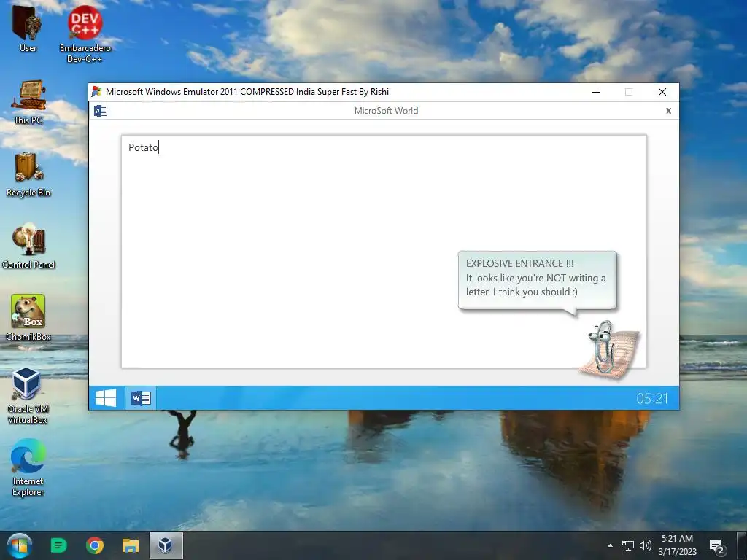
Task: Click Clippy's speech bubble message
Action: tap(537, 280)
